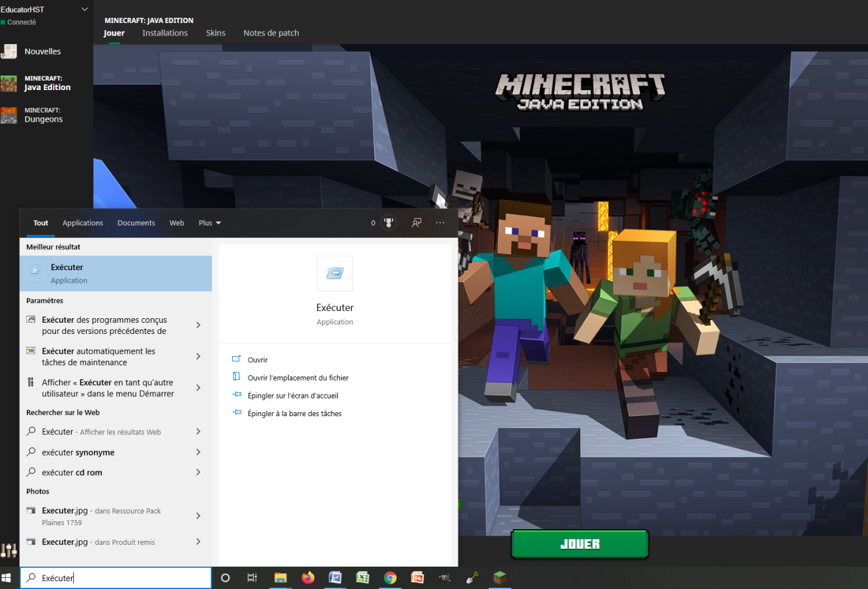
Task: Click large Exécuter app icon in preview
Action: 335,273
